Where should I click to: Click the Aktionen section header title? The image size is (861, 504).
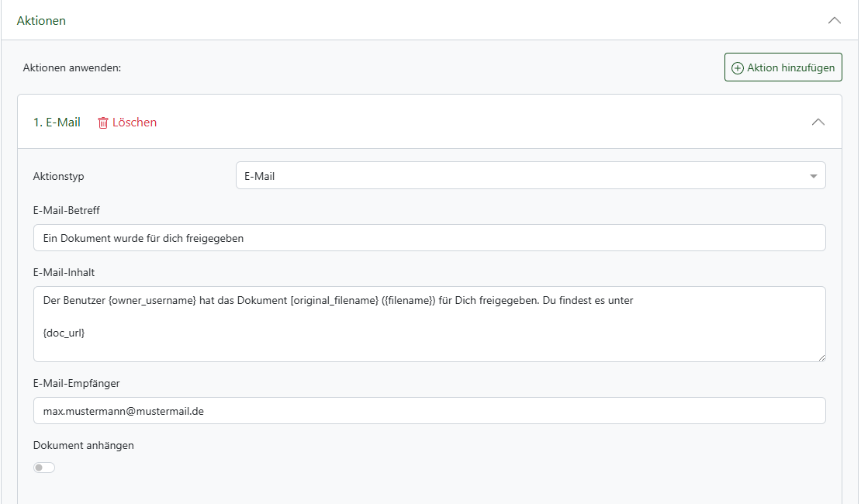pyautogui.click(x=41, y=21)
